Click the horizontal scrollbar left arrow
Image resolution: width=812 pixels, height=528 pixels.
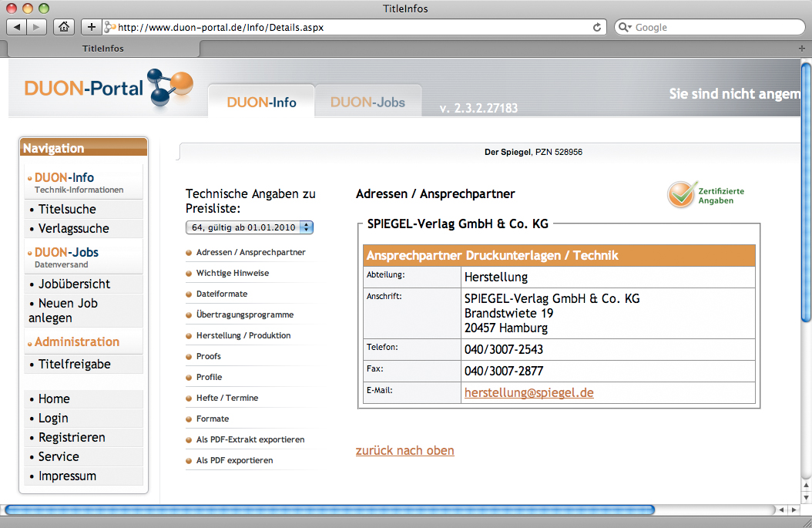[x=781, y=510]
